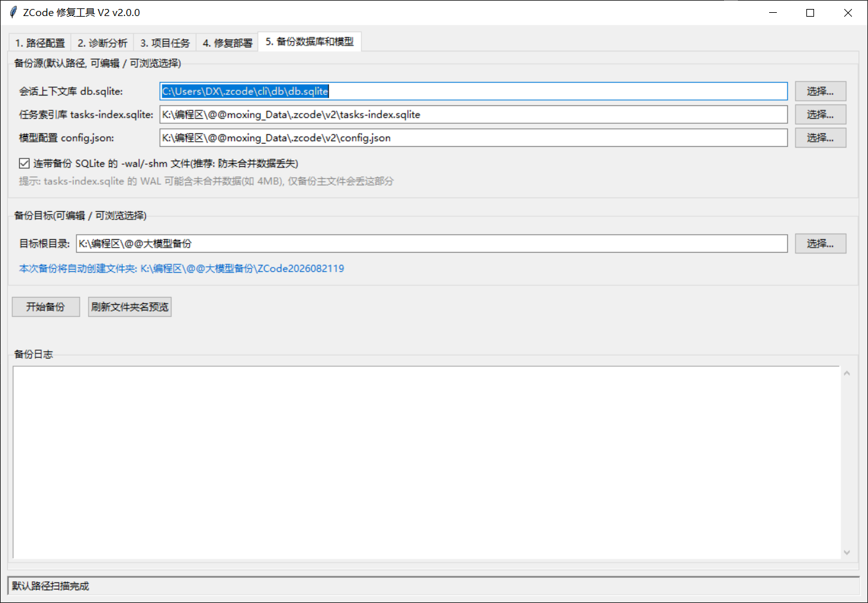Go to the 3. 项目任务 tab
The width and height of the screenshot is (868, 603).
165,42
